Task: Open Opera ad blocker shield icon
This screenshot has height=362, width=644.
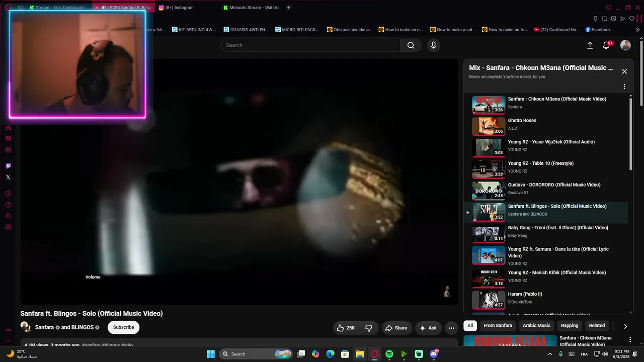Action: point(613,19)
